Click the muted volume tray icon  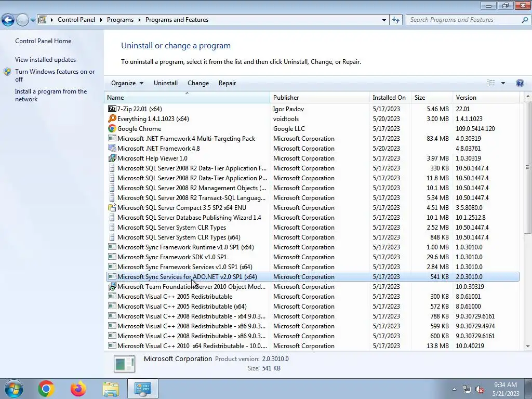(x=480, y=389)
